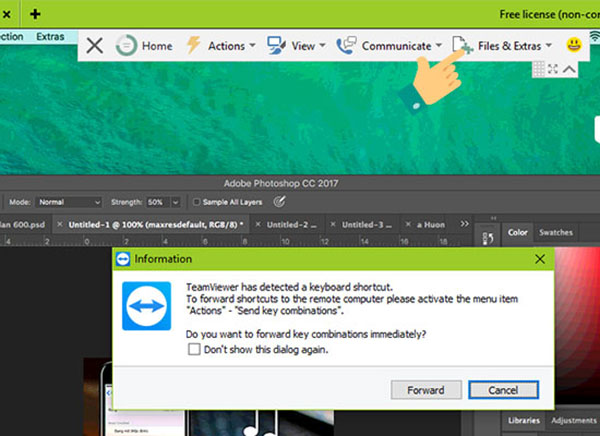
Task: Toggle fullscreen via the arrows icon
Action: point(553,69)
